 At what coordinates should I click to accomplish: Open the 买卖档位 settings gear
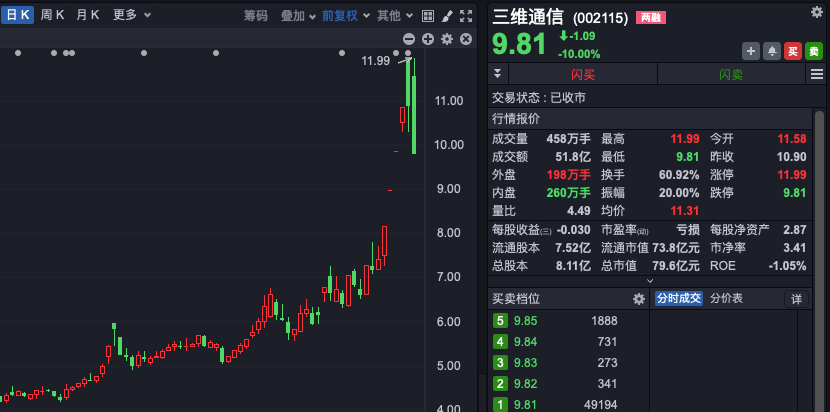pos(639,299)
